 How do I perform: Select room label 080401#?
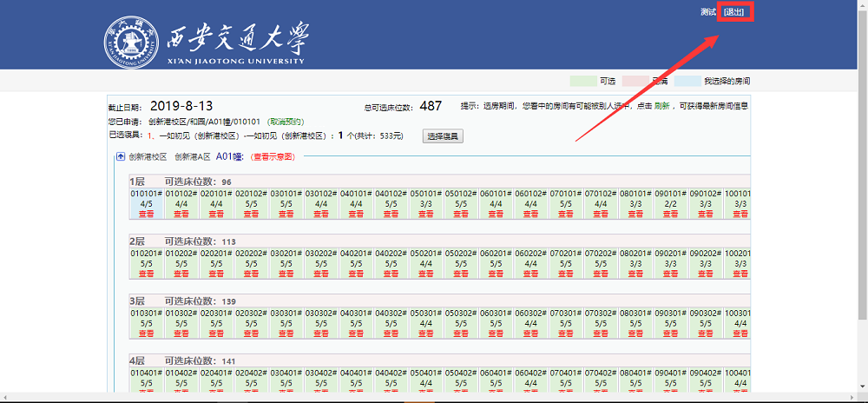tap(635, 374)
